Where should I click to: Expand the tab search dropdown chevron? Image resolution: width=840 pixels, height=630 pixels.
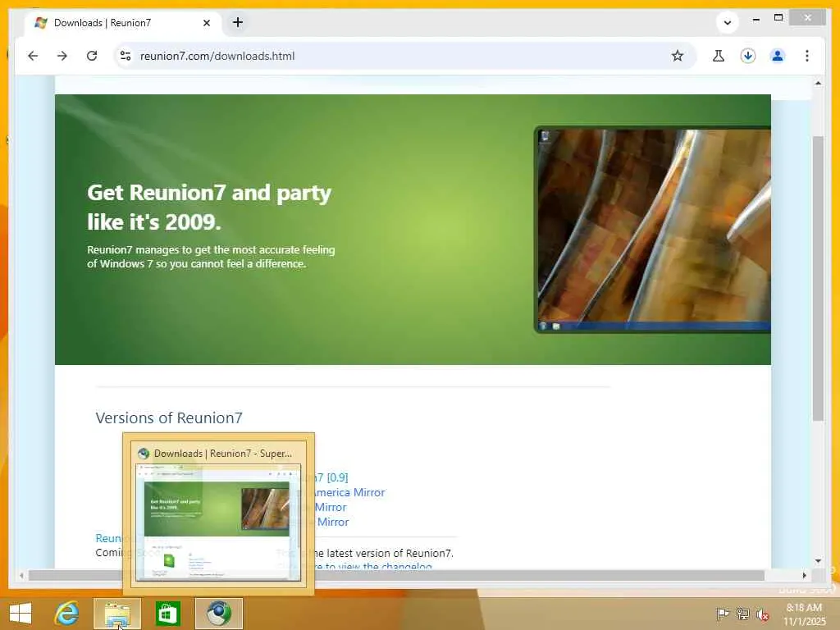(x=727, y=22)
